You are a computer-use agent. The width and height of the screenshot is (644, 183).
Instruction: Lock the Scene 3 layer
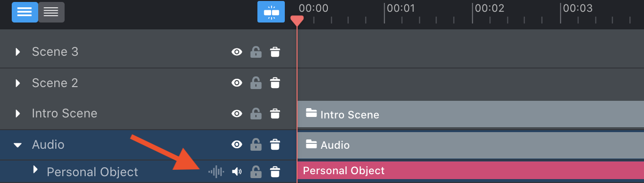click(255, 52)
